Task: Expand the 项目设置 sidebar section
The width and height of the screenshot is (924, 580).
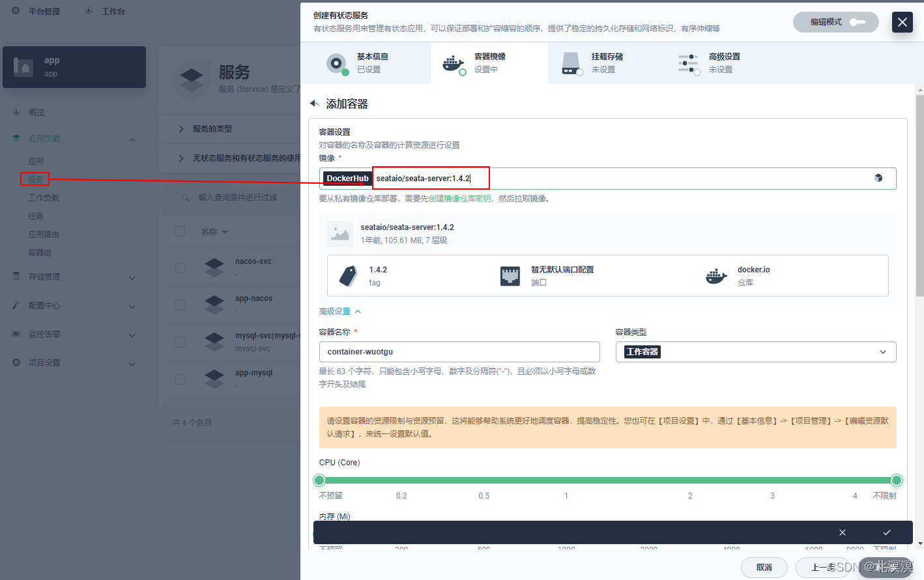Action: [132, 364]
